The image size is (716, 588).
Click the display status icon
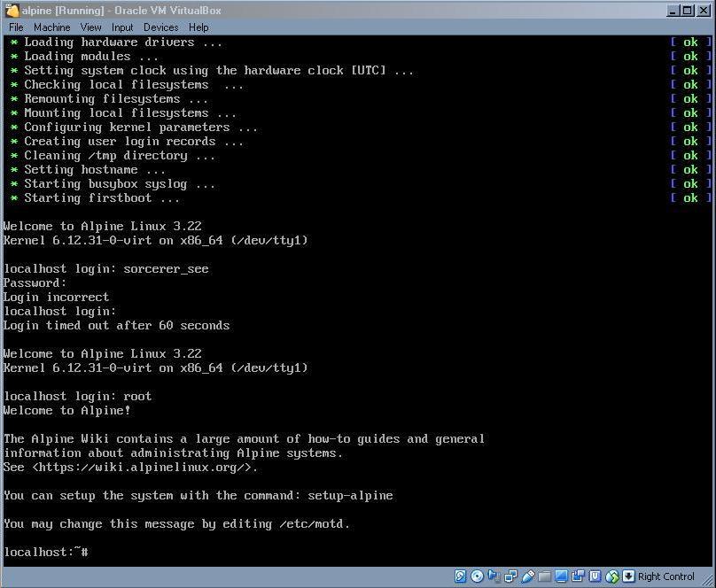(x=561, y=576)
